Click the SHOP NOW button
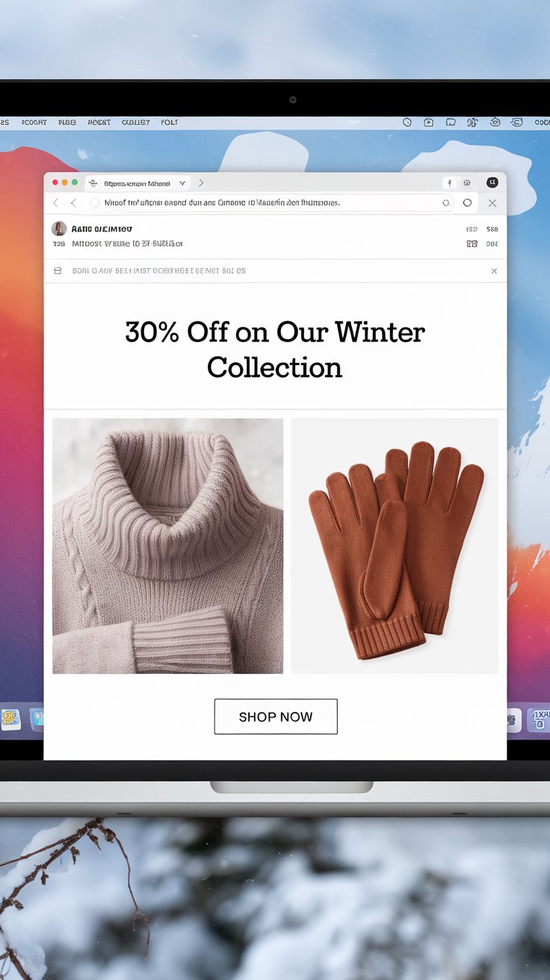 click(276, 716)
